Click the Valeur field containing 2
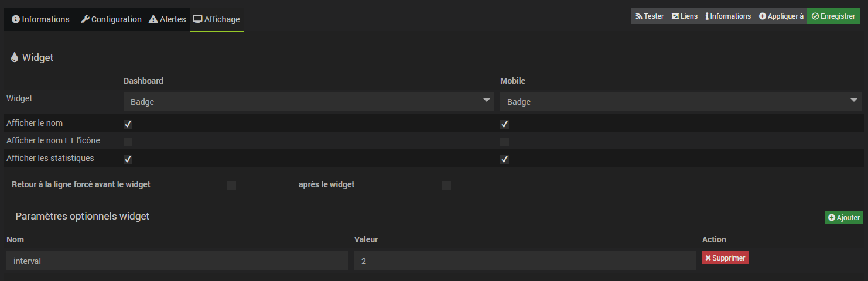This screenshot has height=281, width=868. pyautogui.click(x=525, y=261)
